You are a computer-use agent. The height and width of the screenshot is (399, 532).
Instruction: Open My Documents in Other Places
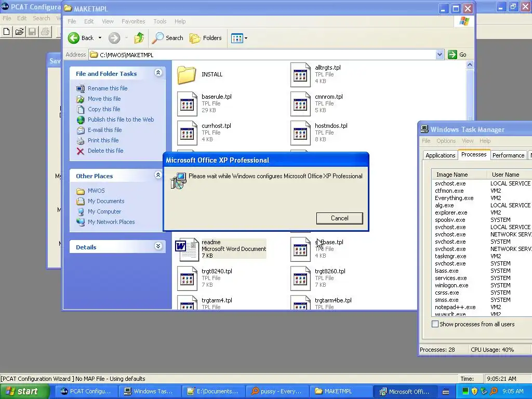click(106, 201)
